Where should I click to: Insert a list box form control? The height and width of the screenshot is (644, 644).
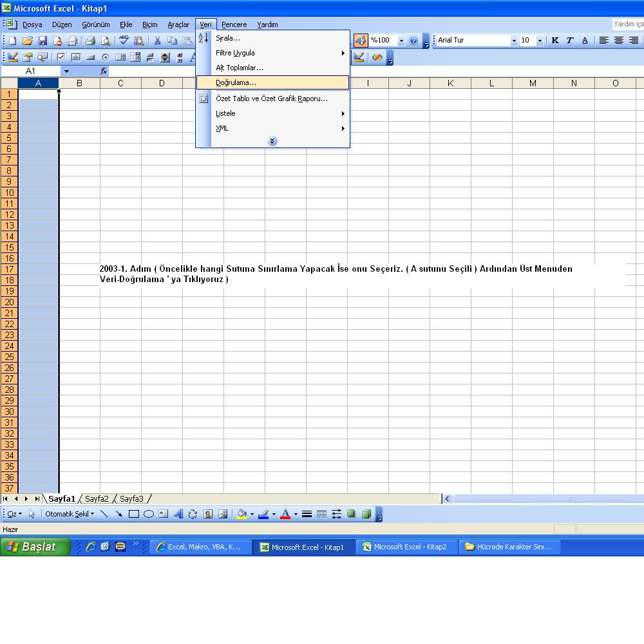(120, 57)
